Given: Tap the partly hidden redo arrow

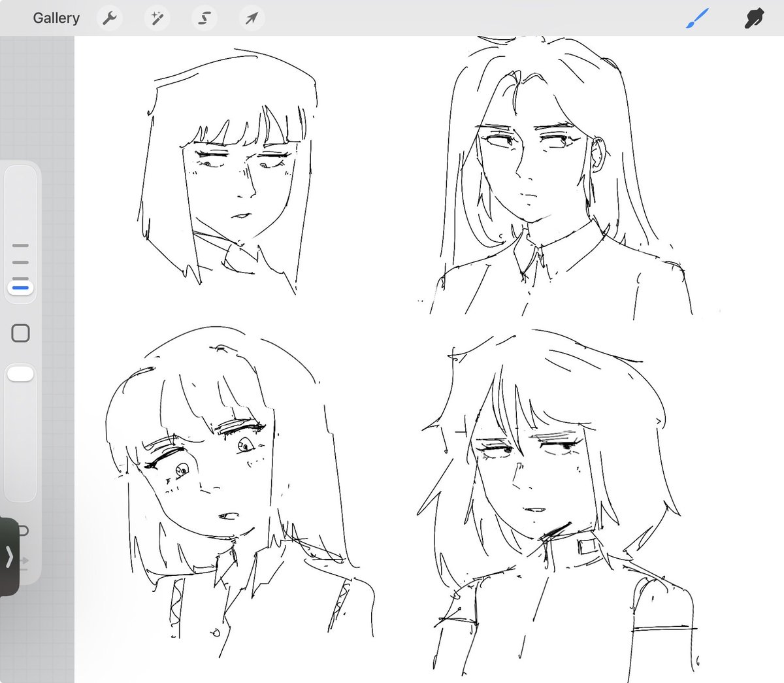Looking at the screenshot, I should point(24,561).
